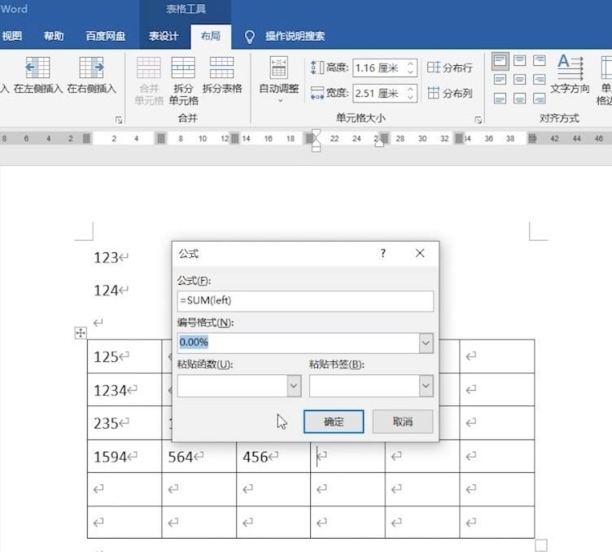
Task: Click the 取消 button
Action: 402,422
